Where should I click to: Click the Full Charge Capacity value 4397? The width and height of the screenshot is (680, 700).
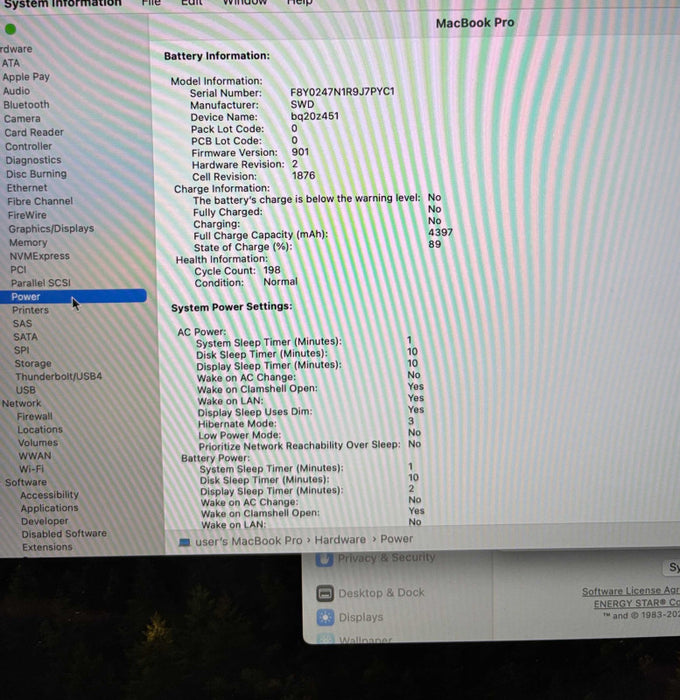440,232
